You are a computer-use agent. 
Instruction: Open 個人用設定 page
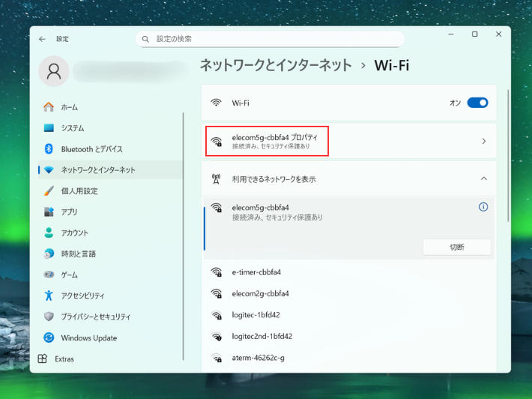111,190
